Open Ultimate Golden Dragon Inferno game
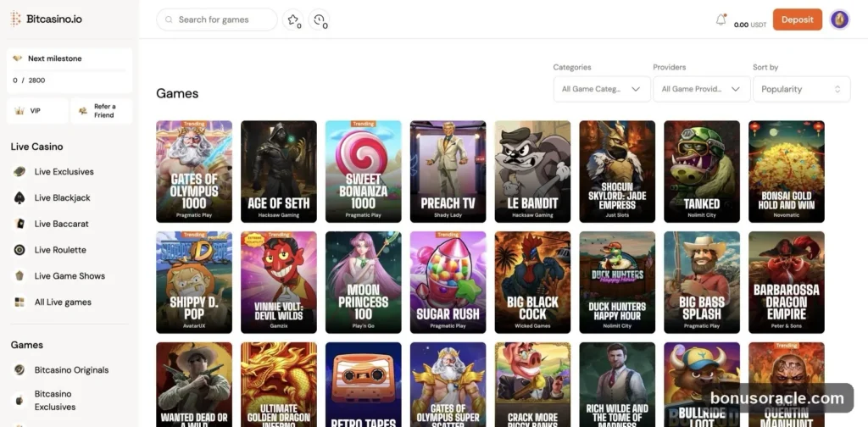 [278, 385]
